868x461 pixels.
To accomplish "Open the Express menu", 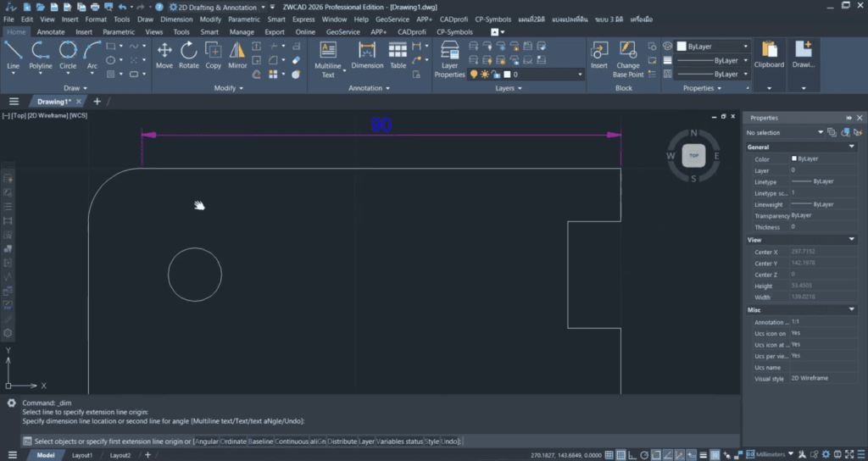I will pos(303,19).
